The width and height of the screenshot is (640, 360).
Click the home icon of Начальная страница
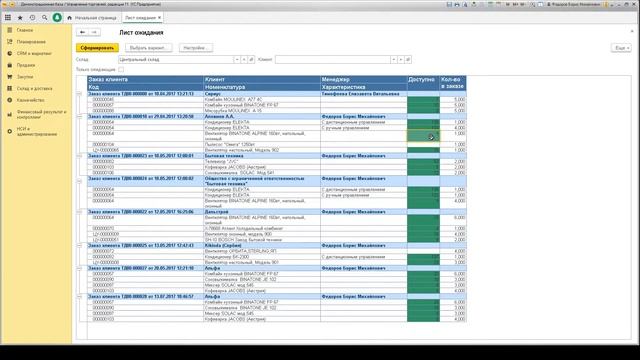point(69,18)
